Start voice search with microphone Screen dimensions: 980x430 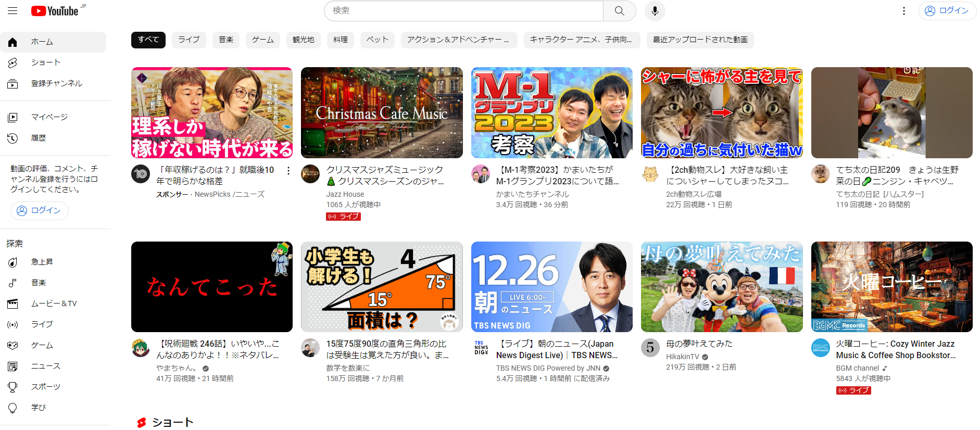[x=655, y=11]
